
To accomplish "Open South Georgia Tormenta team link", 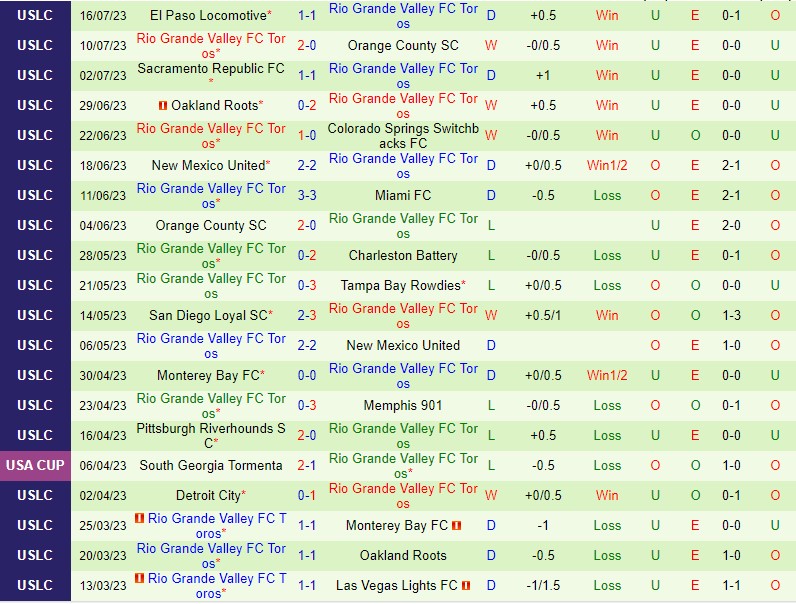I will click(x=211, y=465).
